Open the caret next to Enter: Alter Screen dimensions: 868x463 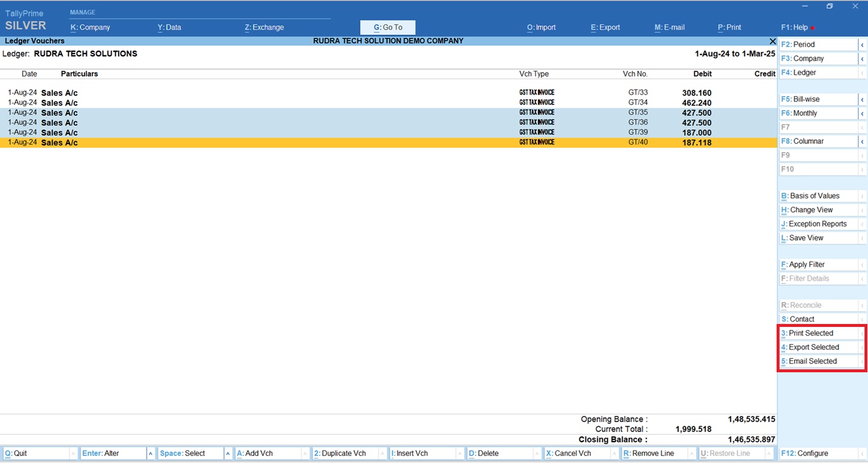[x=151, y=454]
